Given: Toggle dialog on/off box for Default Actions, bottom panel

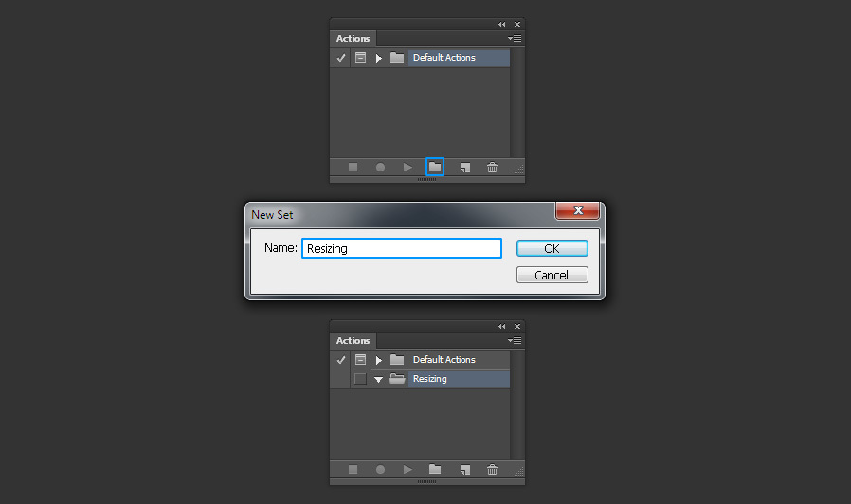Looking at the screenshot, I should 360,360.
